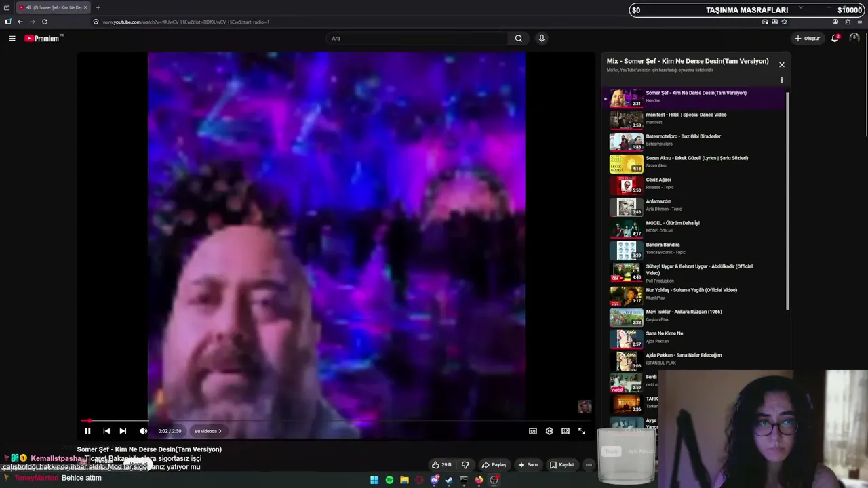Play 'Sezen Aksu - Erkek Güzeli'
The image size is (868, 488).
[x=694, y=163]
